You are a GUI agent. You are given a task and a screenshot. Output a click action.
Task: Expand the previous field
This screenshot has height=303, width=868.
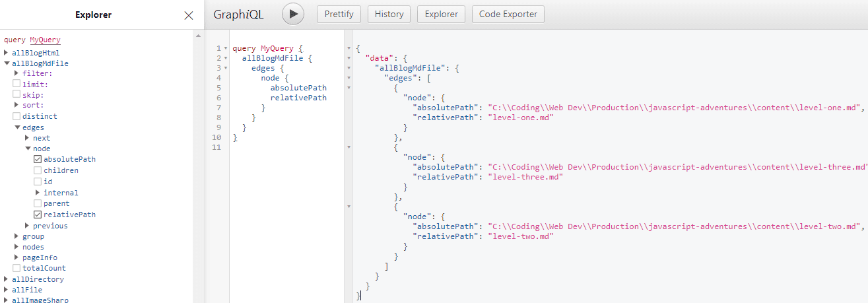[x=27, y=226]
